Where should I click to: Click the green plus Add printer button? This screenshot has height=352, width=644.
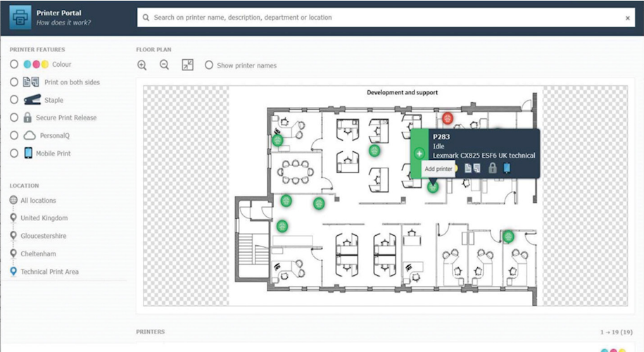(x=419, y=153)
